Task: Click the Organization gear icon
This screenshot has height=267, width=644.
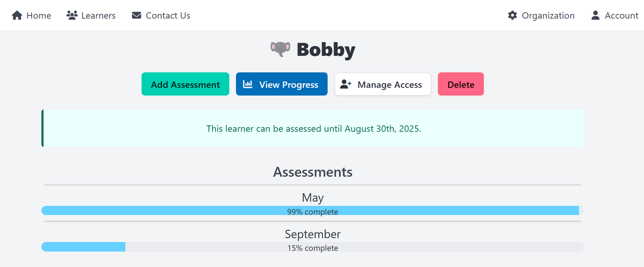Action: 512,15
